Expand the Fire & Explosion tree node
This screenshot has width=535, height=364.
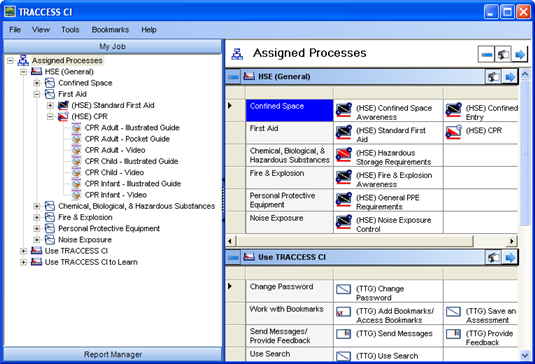37,218
